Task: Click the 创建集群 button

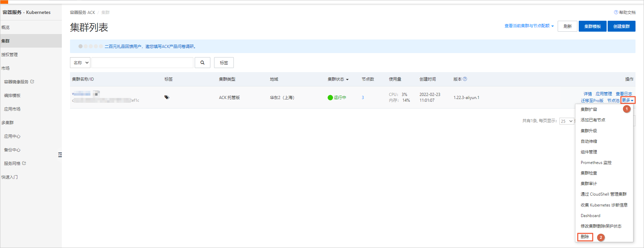Action: tap(622, 26)
